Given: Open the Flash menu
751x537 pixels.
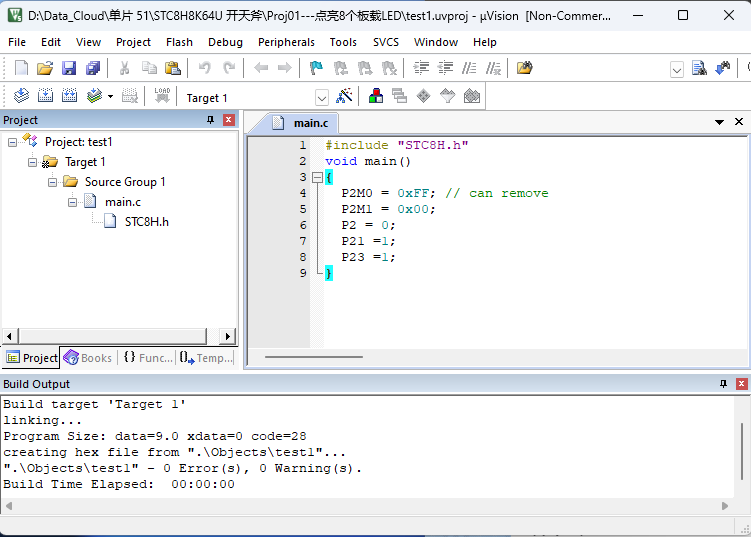Looking at the screenshot, I should coord(179,42).
